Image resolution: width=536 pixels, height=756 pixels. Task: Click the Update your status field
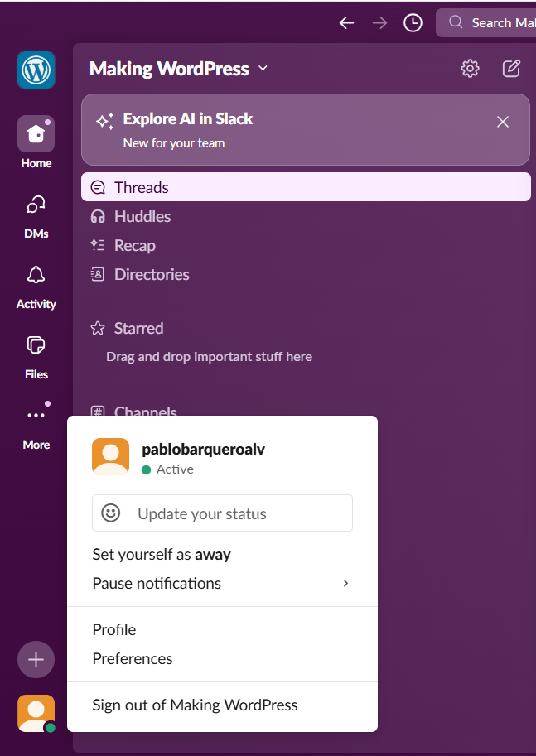tap(222, 513)
